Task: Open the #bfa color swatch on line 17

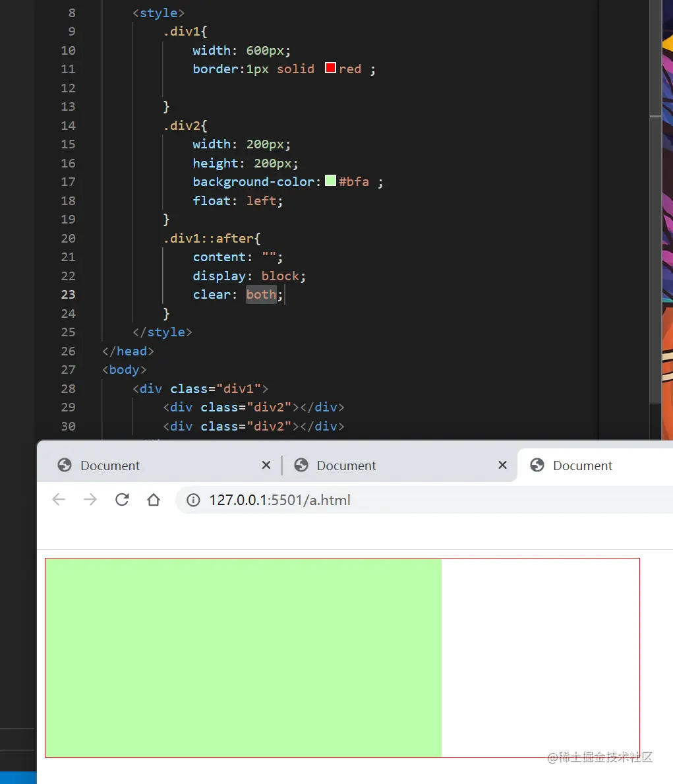Action: 330,181
